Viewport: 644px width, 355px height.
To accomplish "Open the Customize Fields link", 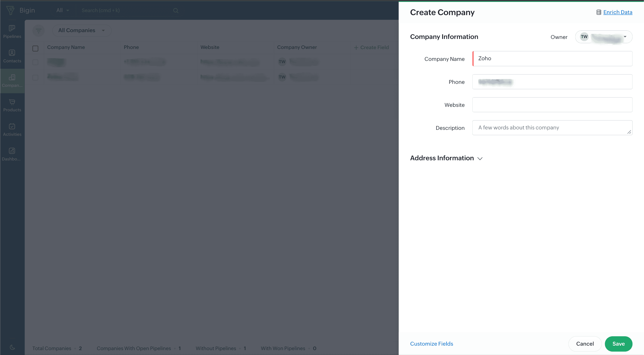I will tap(431, 344).
